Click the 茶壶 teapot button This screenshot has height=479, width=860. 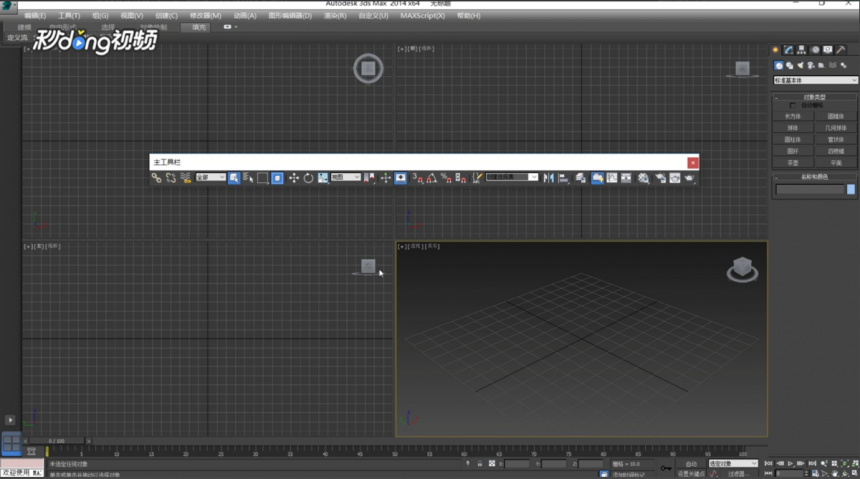(x=793, y=163)
